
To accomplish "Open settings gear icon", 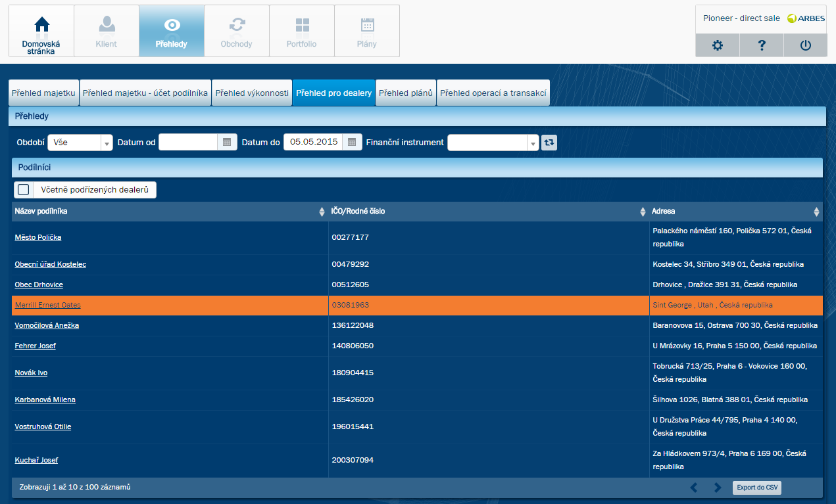I will pyautogui.click(x=717, y=45).
